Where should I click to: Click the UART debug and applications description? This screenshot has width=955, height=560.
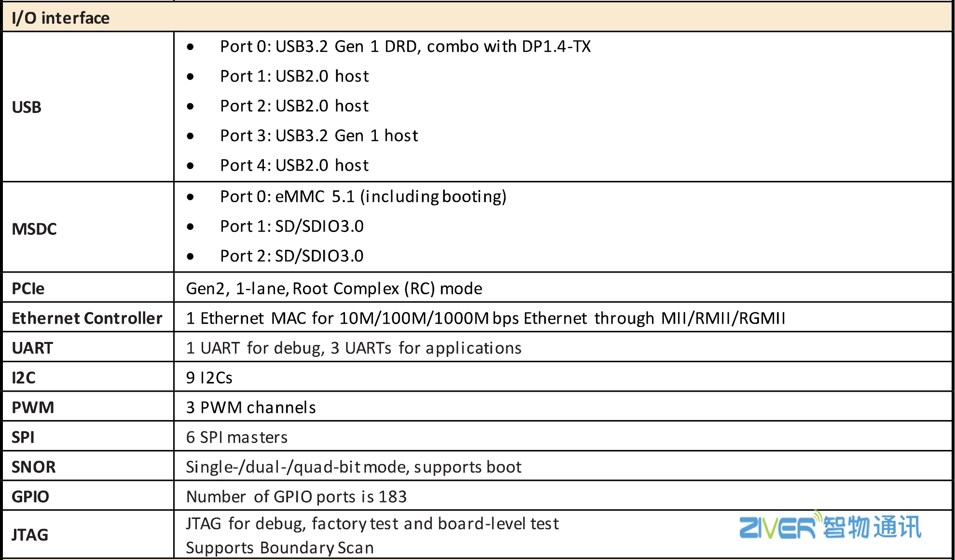(354, 348)
